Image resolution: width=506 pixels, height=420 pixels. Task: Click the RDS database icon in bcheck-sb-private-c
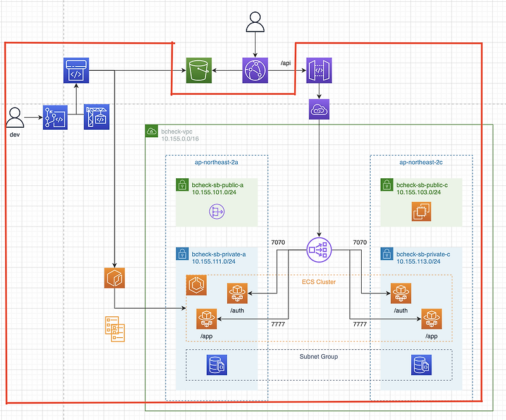[x=423, y=366]
